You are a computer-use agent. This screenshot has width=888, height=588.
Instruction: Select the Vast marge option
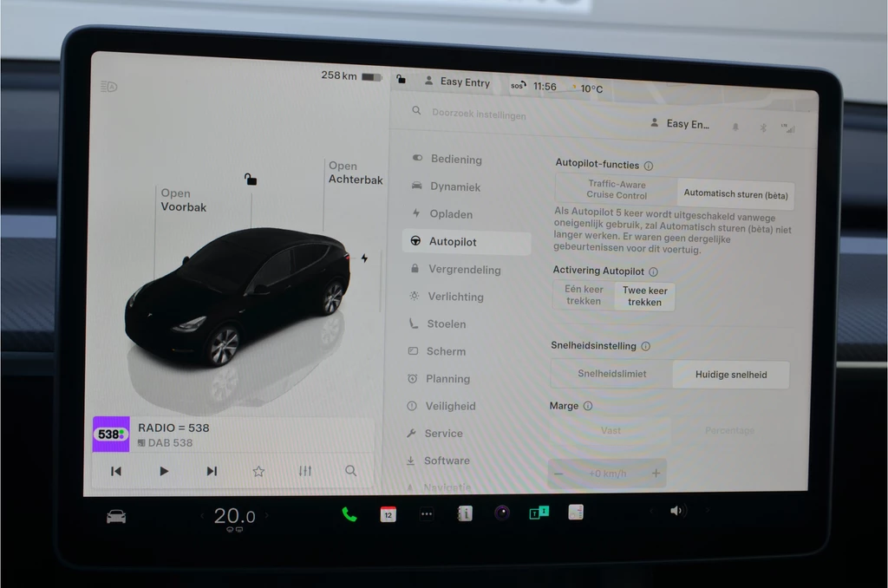pyautogui.click(x=610, y=430)
